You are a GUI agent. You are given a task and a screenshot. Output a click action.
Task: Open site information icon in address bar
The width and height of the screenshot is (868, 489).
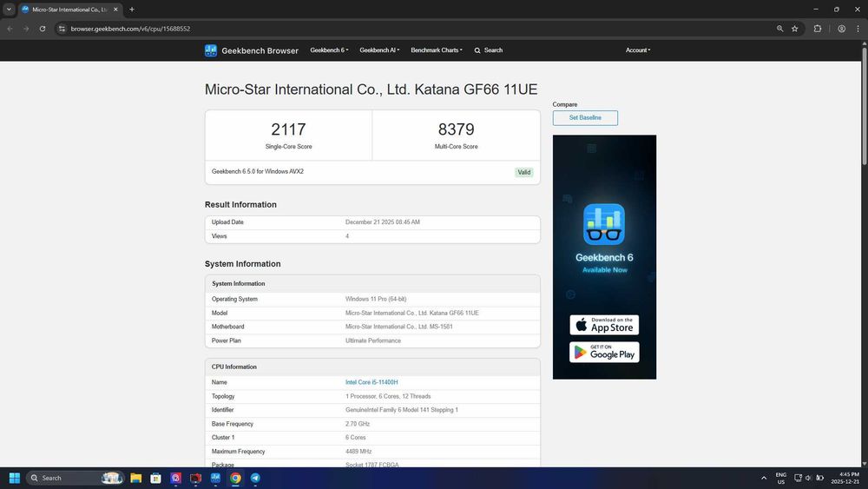pos(62,29)
